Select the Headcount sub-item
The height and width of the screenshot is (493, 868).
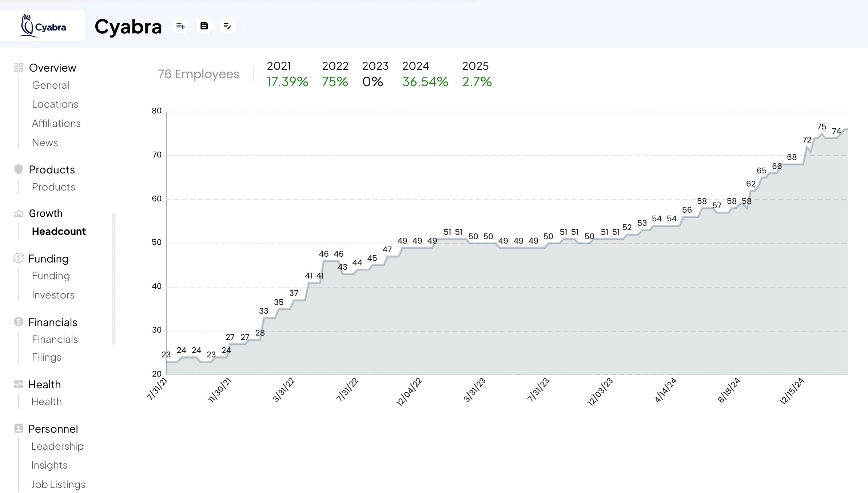59,231
